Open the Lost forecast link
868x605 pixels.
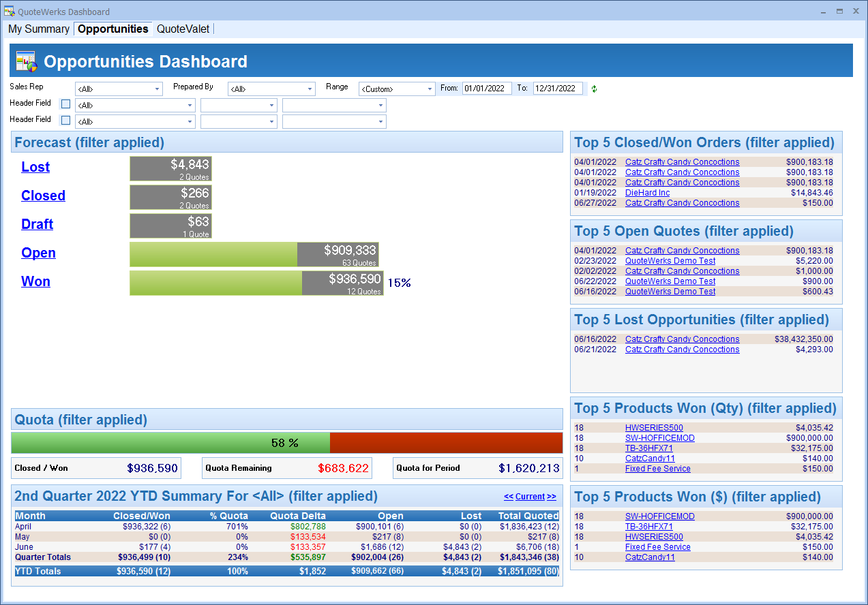[x=35, y=167]
